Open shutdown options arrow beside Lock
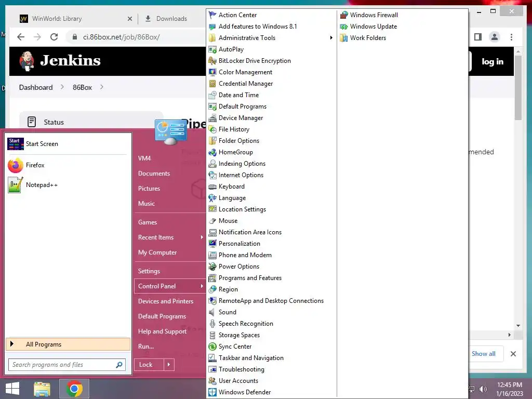532x399 pixels. [x=169, y=365]
